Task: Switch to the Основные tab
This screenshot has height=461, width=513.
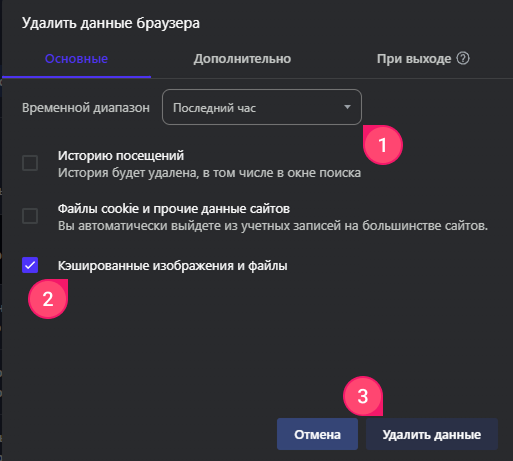Action: 76,59
